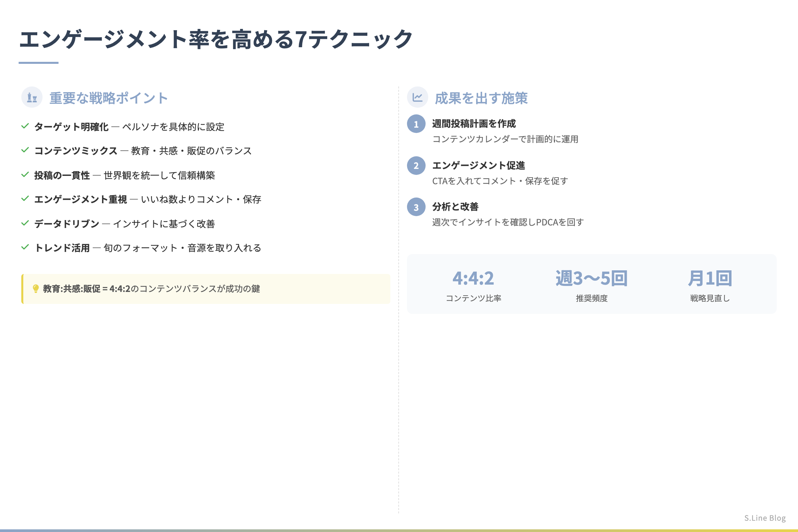Select the text 旬のフォーマット・音源を取り入れる
Image resolution: width=798 pixels, height=532 pixels.
[183, 248]
